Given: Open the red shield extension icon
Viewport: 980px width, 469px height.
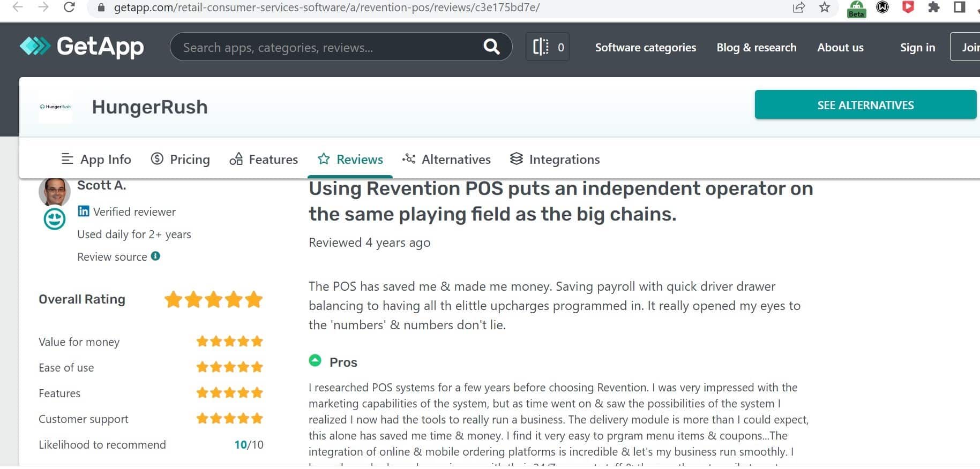Looking at the screenshot, I should (x=908, y=7).
